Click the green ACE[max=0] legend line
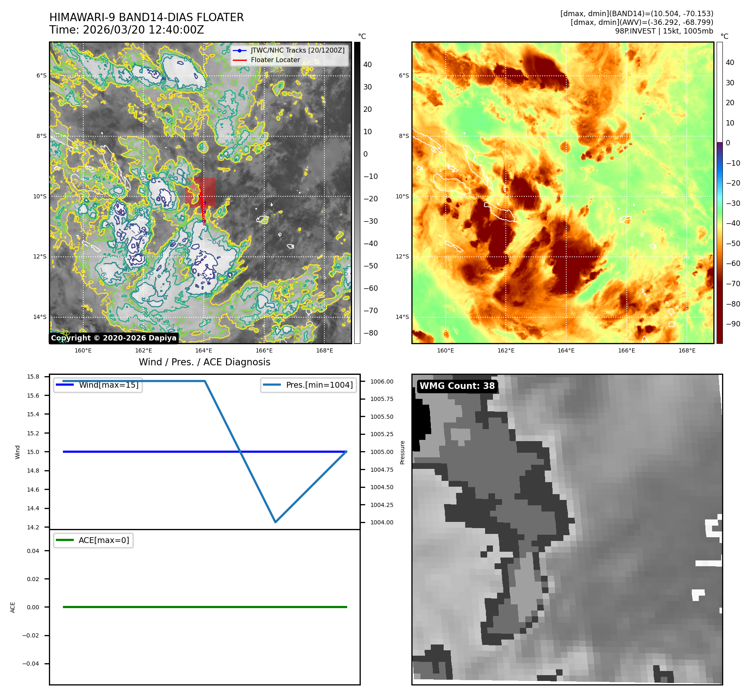 (x=65, y=540)
